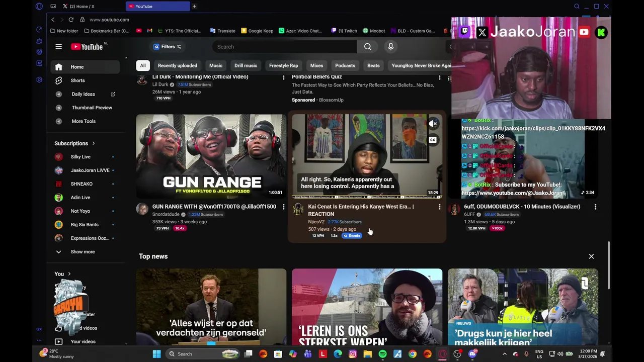
Task: Open Snordatdude channel avatar
Action: [x=142, y=209]
